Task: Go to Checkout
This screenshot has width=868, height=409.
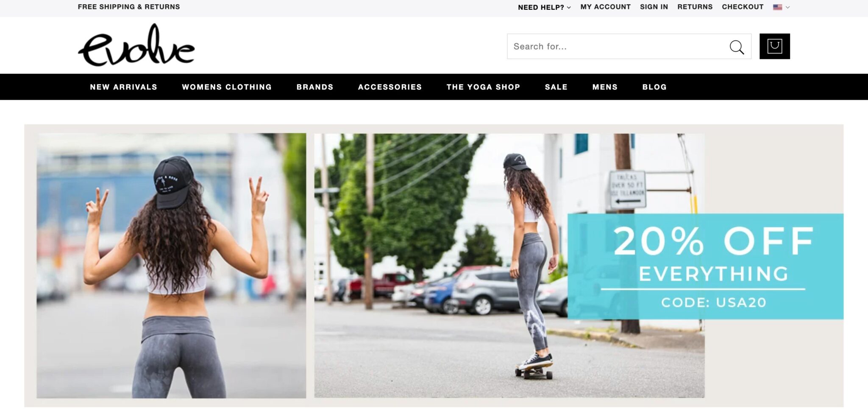Action: [743, 7]
